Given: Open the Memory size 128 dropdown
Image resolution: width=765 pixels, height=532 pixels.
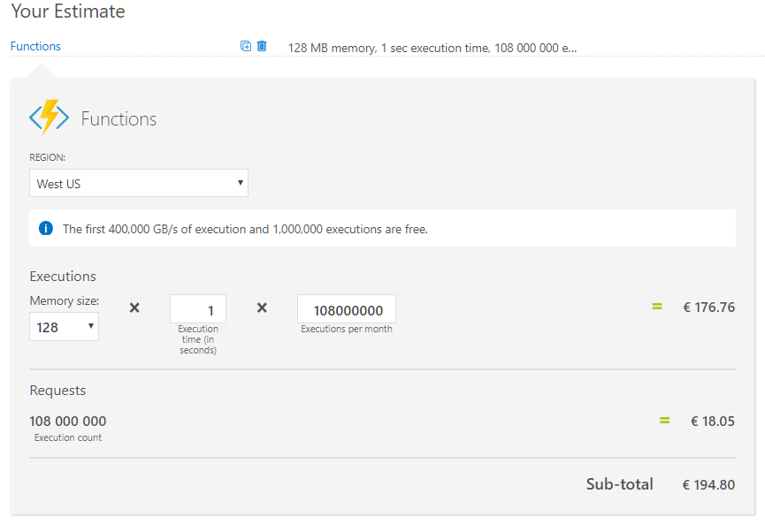Looking at the screenshot, I should [x=64, y=327].
